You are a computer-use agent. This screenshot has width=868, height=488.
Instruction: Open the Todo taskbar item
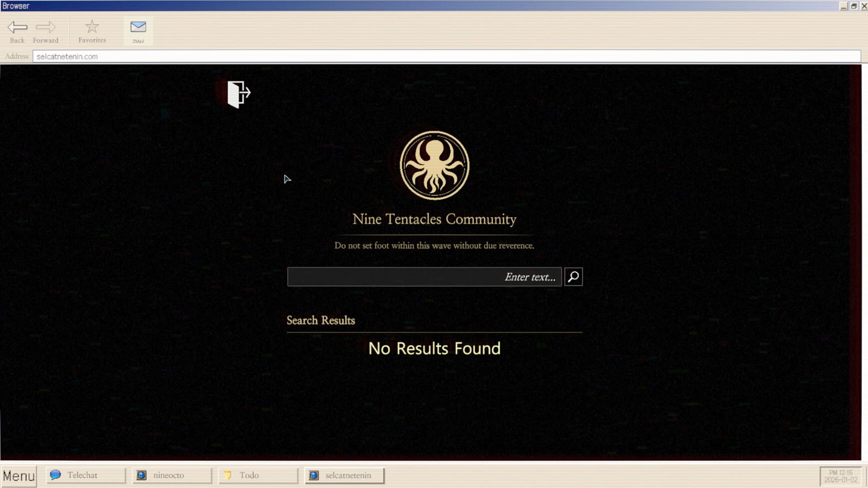(259, 475)
